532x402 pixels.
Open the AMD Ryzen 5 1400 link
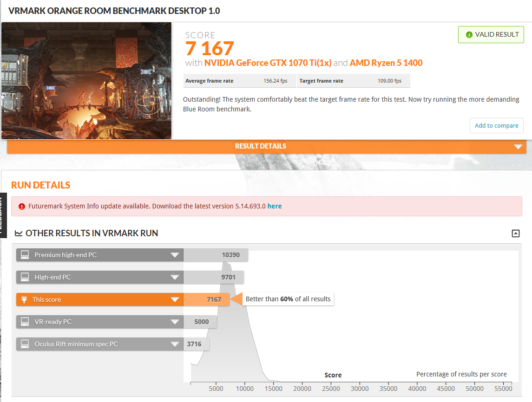point(386,63)
